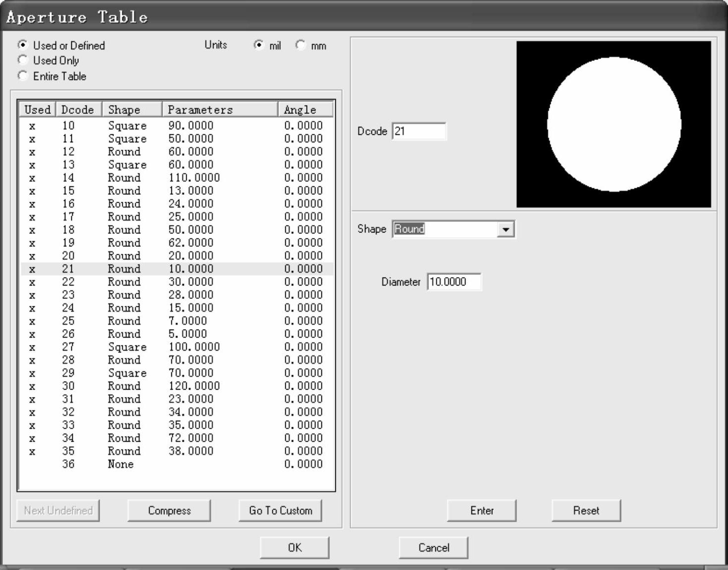This screenshot has height=570, width=728.
Task: Select Dcode 17 Round 25.0000 row
Action: (177, 217)
